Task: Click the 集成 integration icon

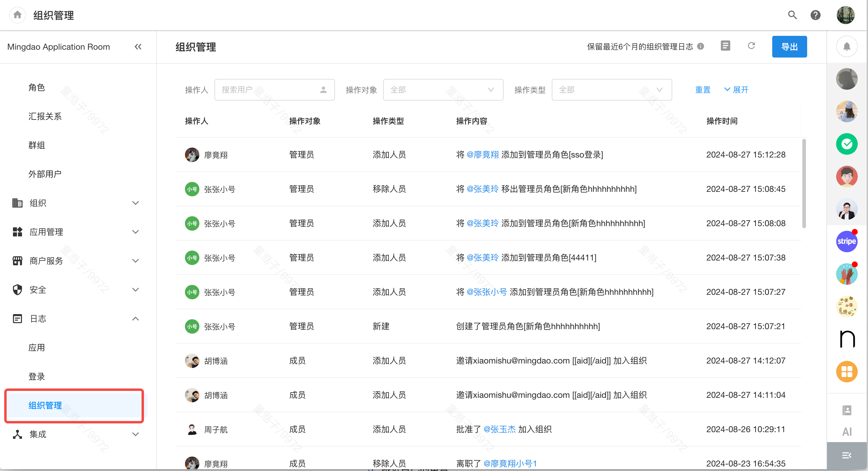Action: click(17, 434)
